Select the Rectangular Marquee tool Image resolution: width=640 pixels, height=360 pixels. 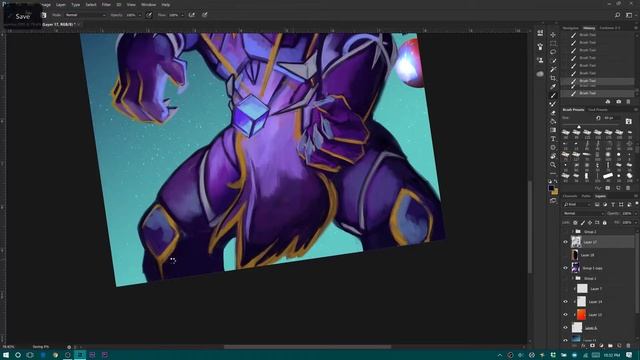click(553, 43)
